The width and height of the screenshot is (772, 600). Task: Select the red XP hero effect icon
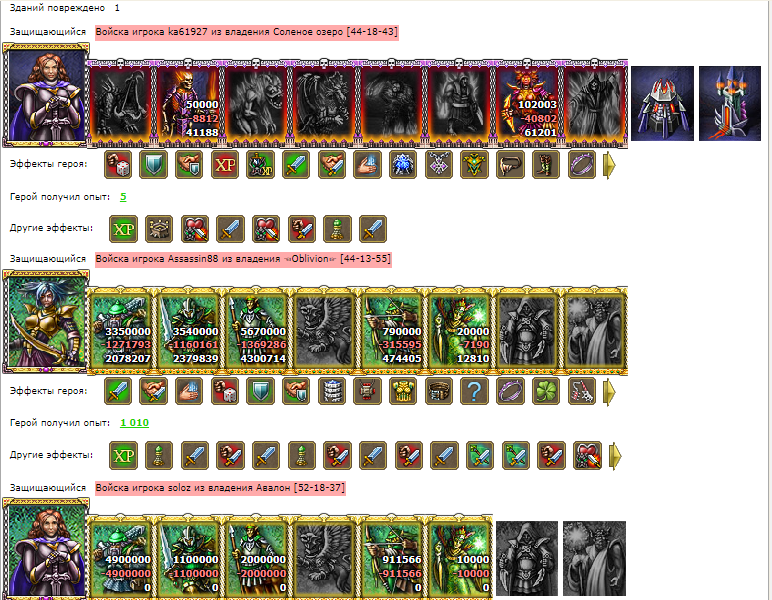225,164
